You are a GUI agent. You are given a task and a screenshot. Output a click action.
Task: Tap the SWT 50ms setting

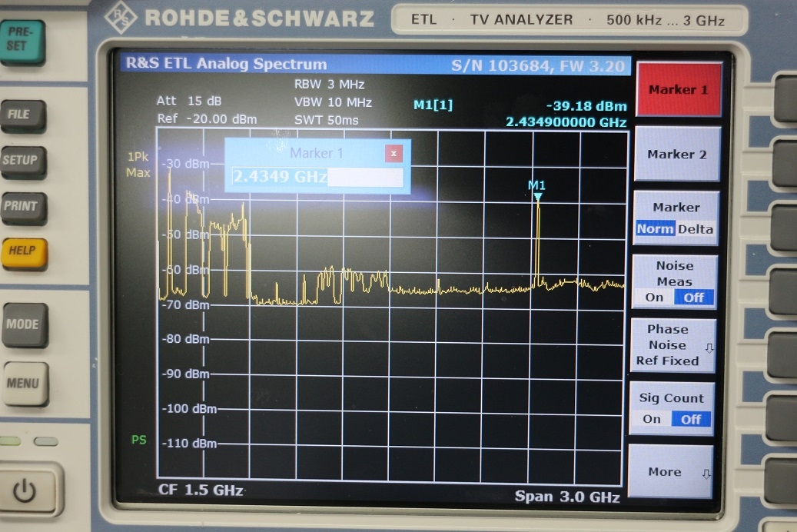point(327,121)
